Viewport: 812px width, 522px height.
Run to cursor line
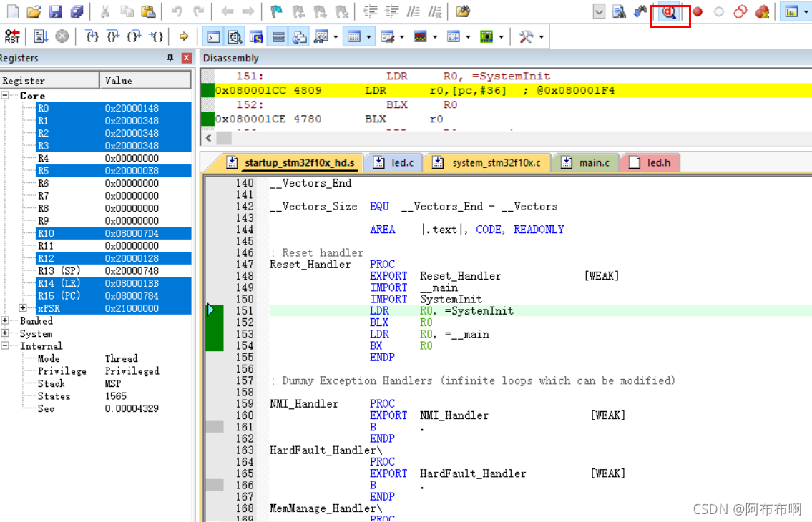click(156, 36)
